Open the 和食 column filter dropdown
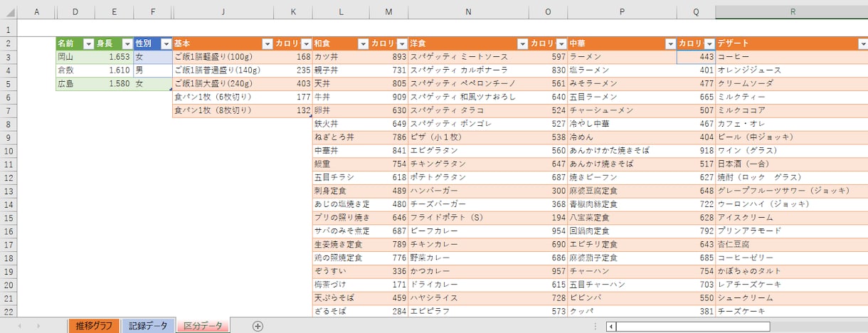This screenshot has width=868, height=333. [363, 43]
